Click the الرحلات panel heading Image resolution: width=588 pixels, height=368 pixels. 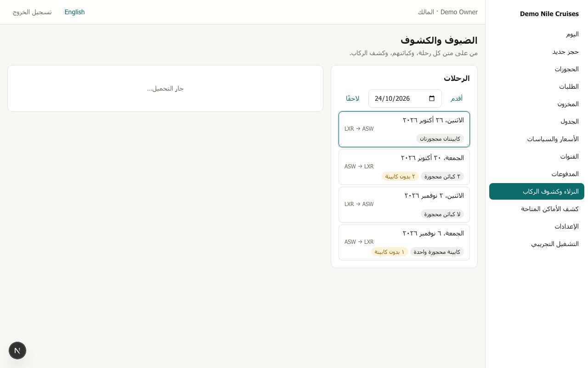(x=457, y=78)
